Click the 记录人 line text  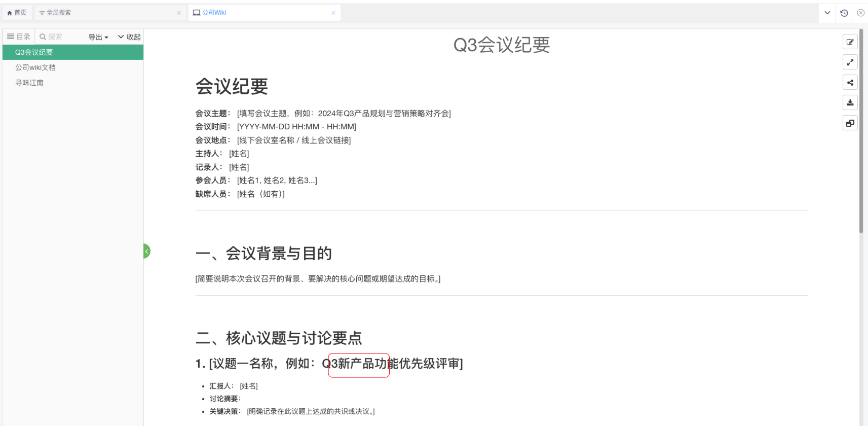[x=222, y=167]
